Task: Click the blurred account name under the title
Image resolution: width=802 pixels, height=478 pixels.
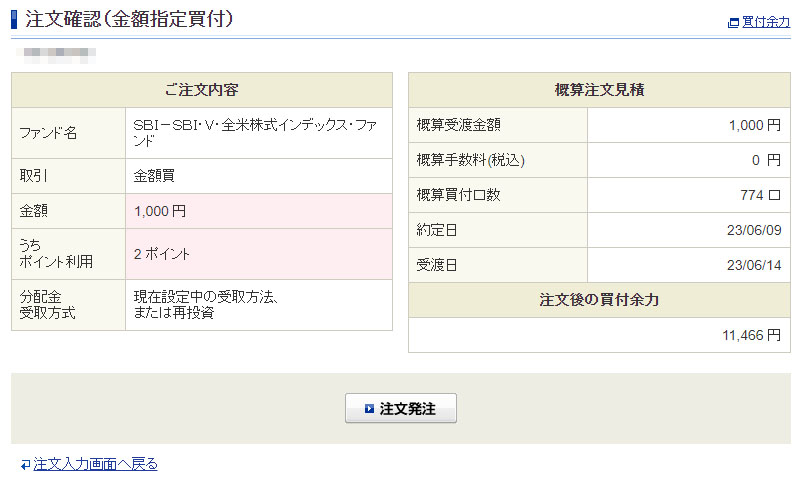Action: pyautogui.click(x=59, y=51)
